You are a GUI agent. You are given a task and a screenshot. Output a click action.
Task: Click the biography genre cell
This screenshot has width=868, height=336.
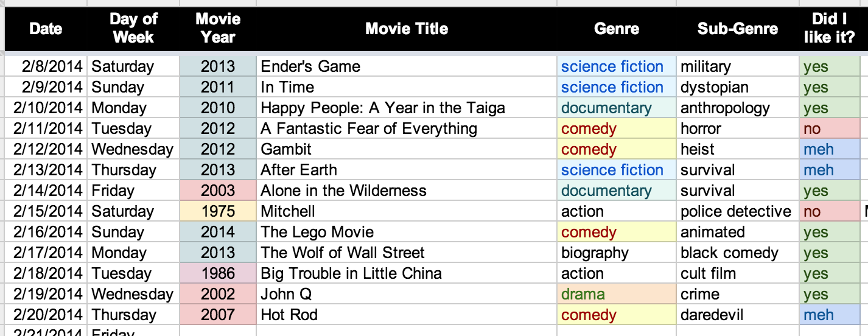point(616,253)
